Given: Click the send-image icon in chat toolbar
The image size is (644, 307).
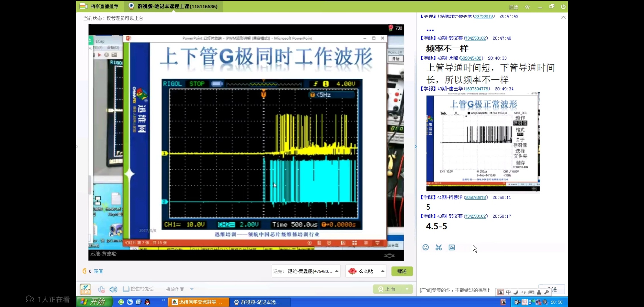Looking at the screenshot, I should pyautogui.click(x=452, y=247).
